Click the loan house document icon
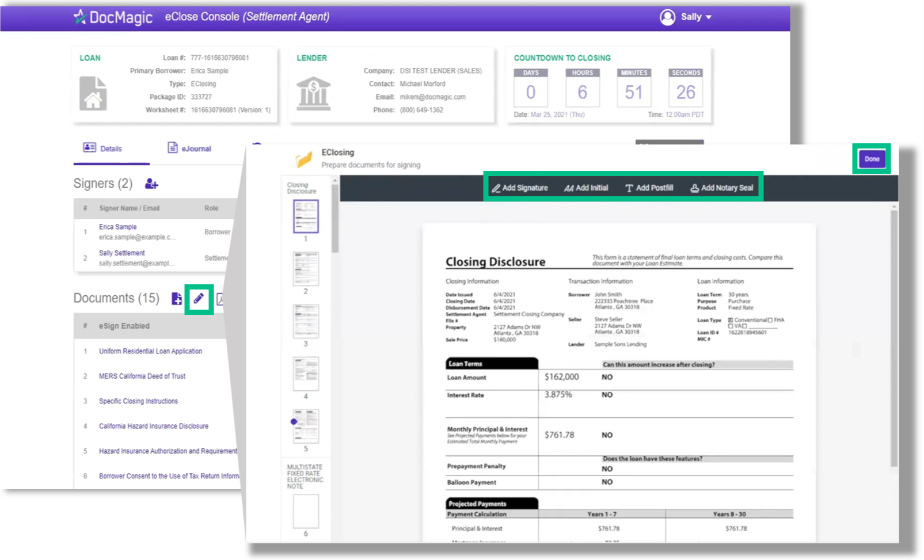Image resolution: width=924 pixels, height=560 pixels. 93,93
